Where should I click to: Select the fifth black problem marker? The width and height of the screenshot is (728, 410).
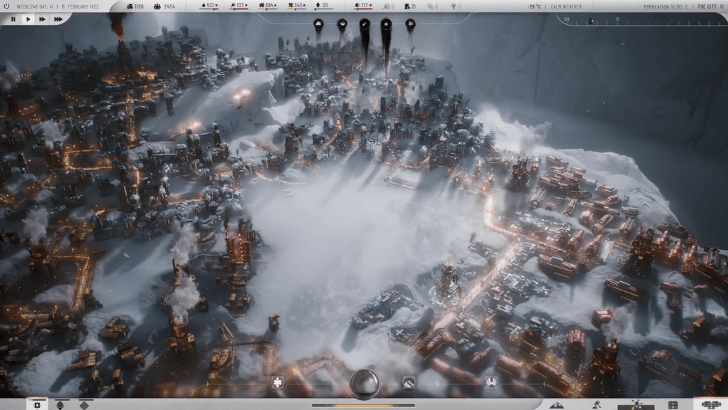tap(410, 25)
